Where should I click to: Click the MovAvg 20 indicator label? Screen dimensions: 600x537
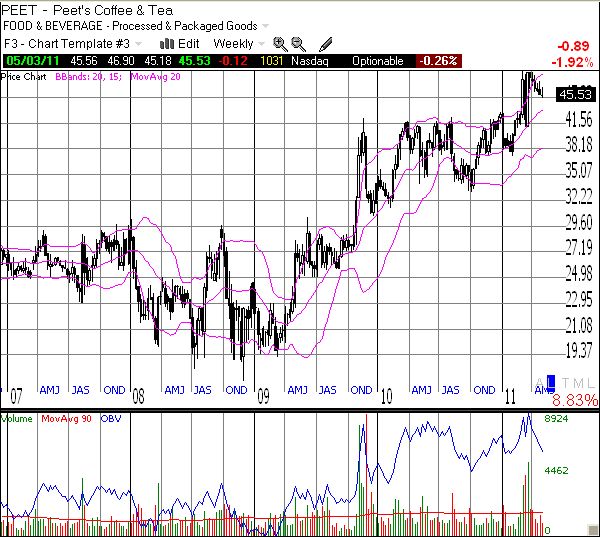click(x=155, y=77)
